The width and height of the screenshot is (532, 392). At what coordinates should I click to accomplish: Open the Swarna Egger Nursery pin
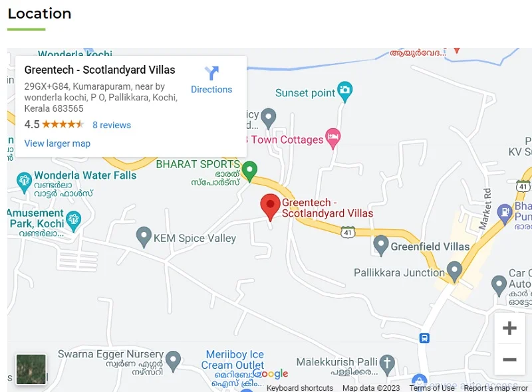[173, 361]
